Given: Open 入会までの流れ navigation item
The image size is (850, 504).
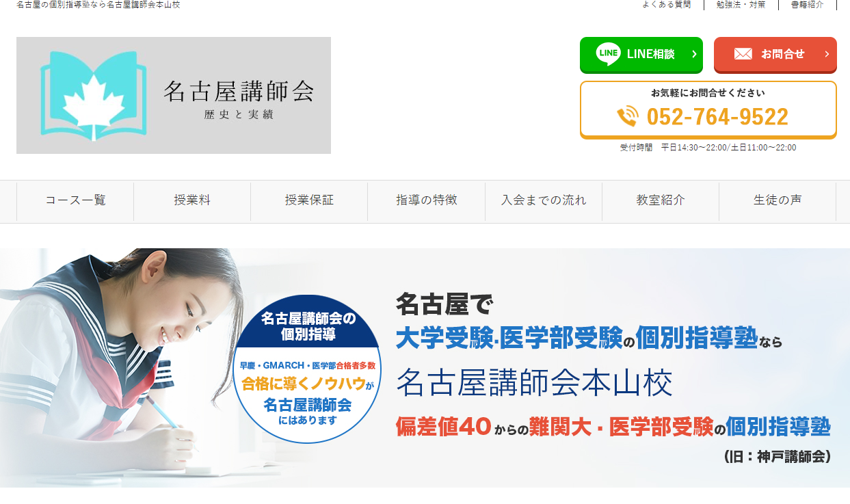Looking at the screenshot, I should click(544, 201).
